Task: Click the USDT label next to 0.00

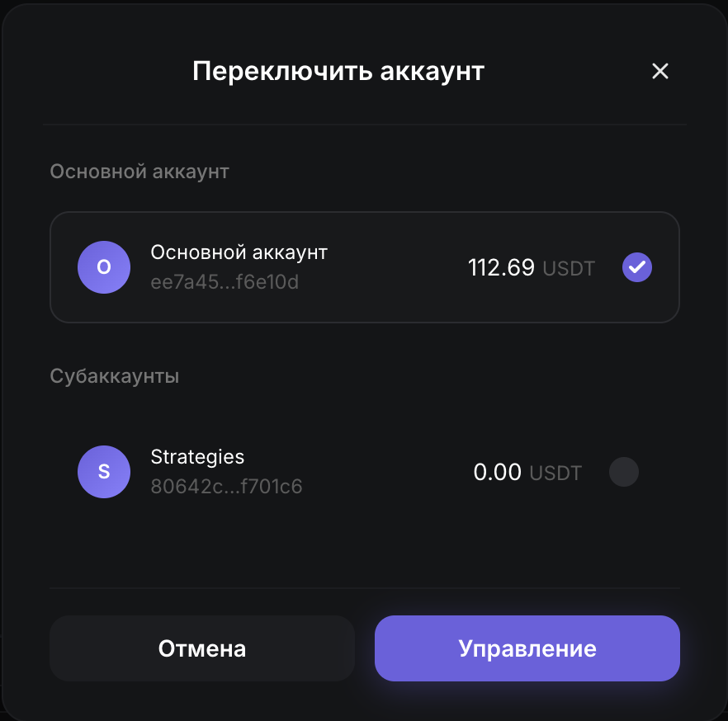Action: point(555,474)
